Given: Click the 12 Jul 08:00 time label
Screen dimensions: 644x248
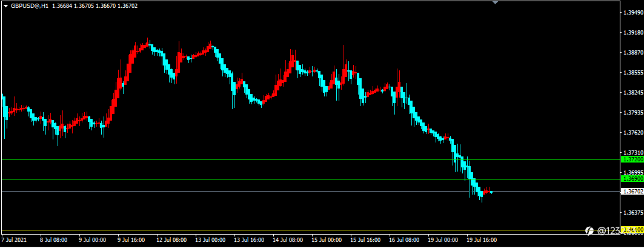Looking at the screenshot, I should pos(170,240).
